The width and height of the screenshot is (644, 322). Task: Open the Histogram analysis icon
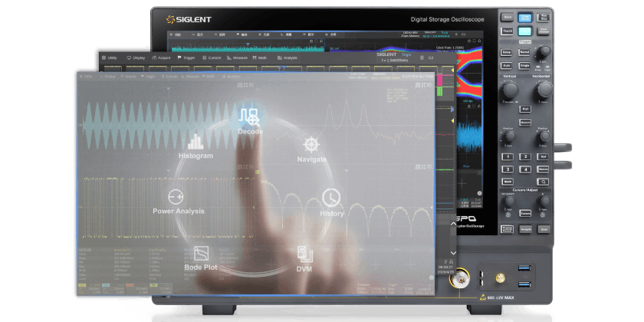click(195, 142)
